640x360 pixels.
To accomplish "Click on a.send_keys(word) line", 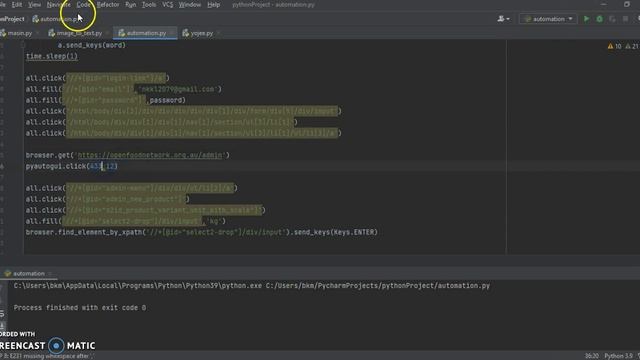I will click(92, 45).
